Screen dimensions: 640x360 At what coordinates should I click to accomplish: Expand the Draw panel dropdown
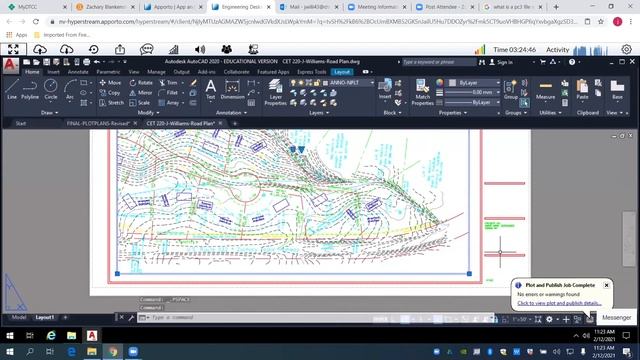pos(49,113)
